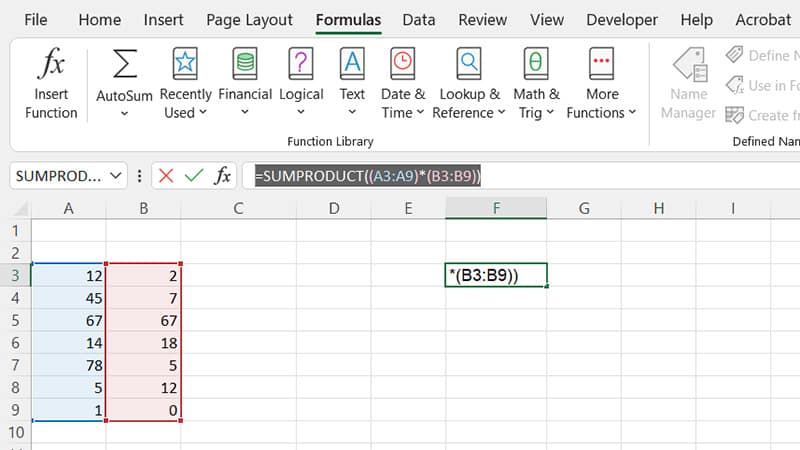Click Create from Selection icon
This screenshot has width=800, height=450.
(734, 115)
